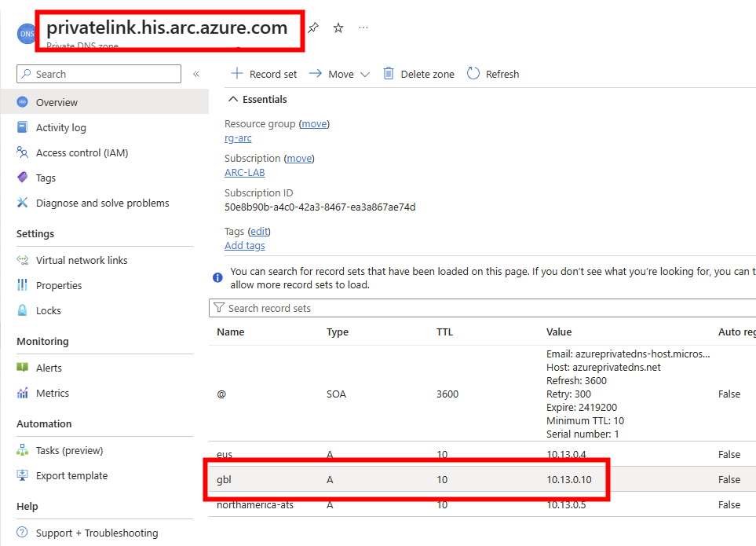Sort by the Type column header
Viewport: 756px width, 546px height.
point(337,332)
